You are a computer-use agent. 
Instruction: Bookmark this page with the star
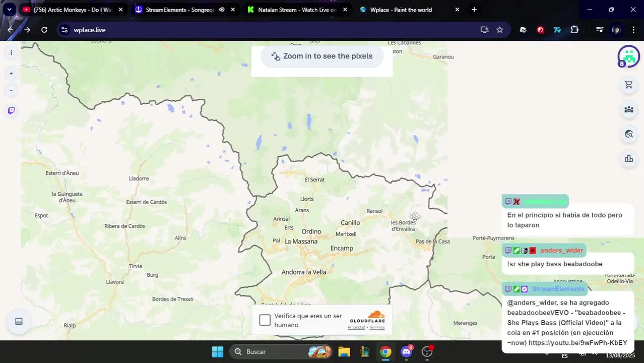499,30
